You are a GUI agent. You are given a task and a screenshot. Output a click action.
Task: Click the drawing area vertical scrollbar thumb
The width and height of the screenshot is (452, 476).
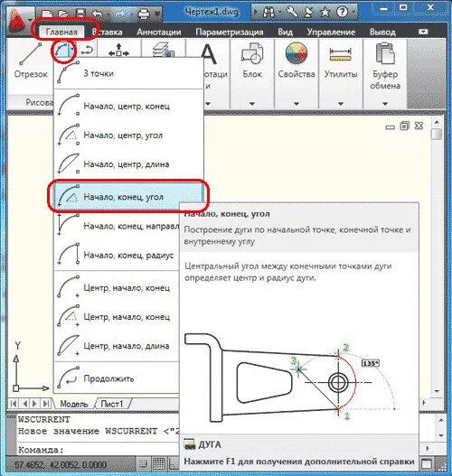(437, 134)
